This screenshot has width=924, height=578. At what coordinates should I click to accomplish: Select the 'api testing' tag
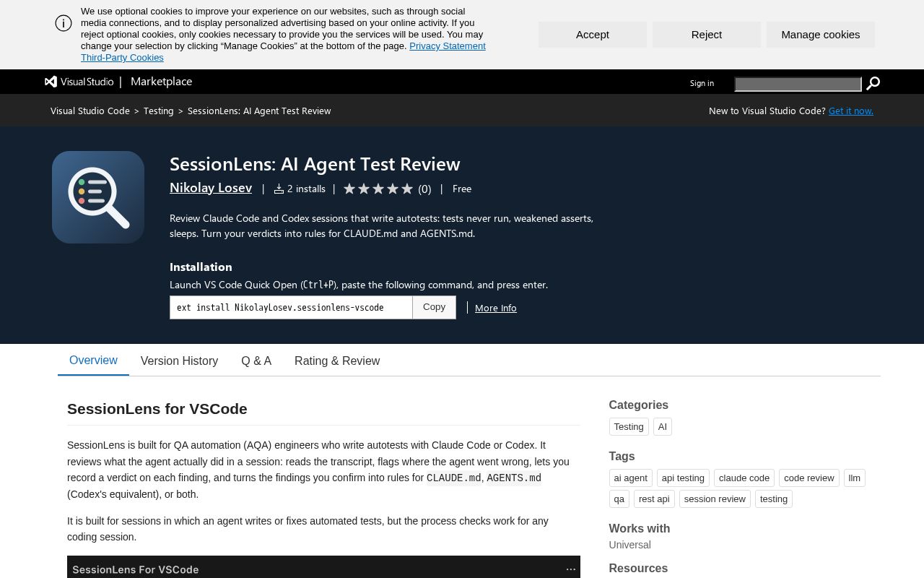pyautogui.click(x=683, y=478)
